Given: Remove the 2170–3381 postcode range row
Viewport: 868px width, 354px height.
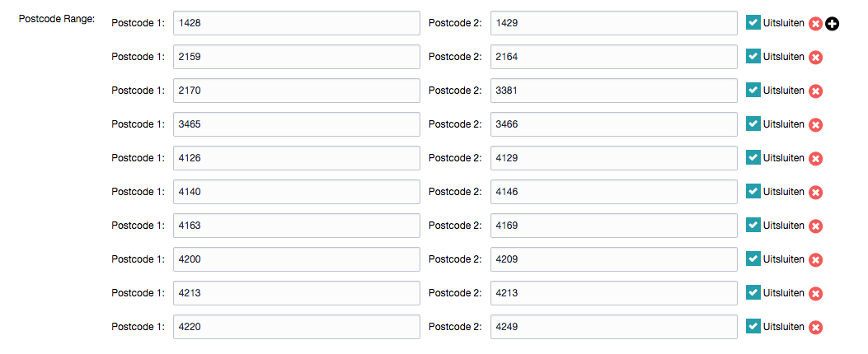Looking at the screenshot, I should [815, 91].
